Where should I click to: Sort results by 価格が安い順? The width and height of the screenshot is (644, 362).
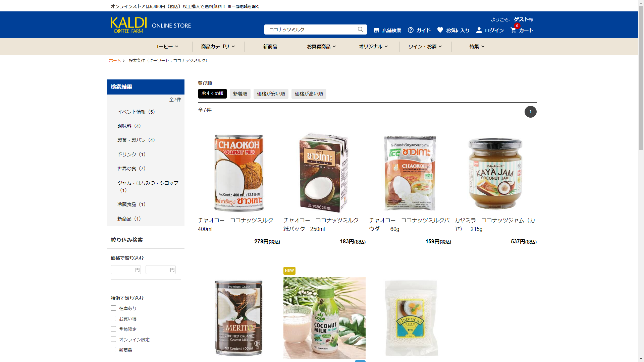271,94
